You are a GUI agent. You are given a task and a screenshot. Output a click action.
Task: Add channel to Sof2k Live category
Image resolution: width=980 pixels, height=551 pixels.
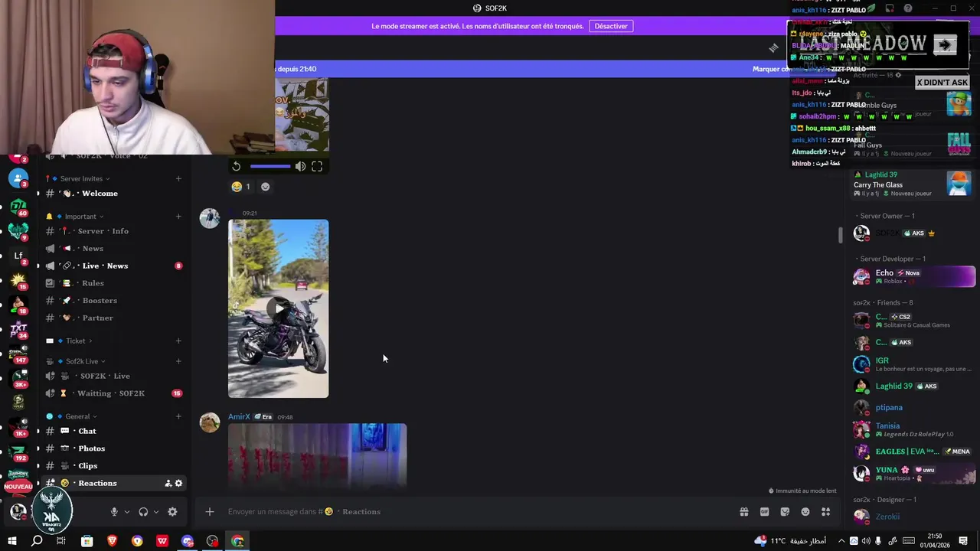tap(178, 361)
